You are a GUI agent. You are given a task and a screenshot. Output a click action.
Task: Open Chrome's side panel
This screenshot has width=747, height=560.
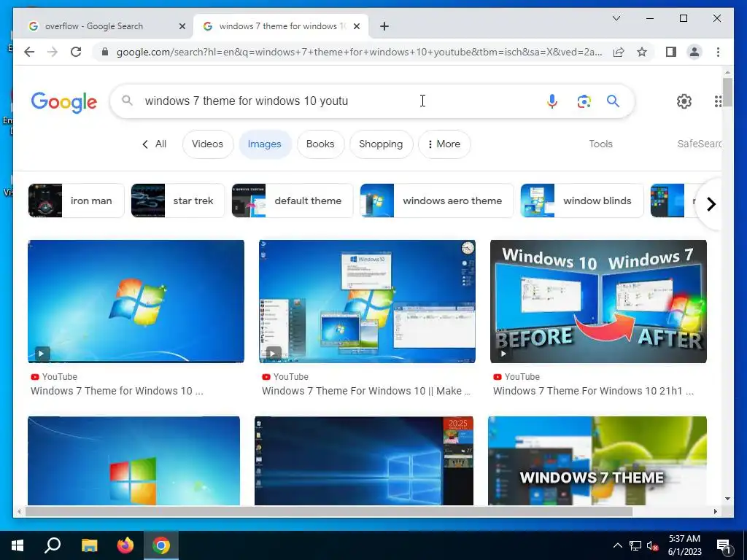(x=671, y=52)
